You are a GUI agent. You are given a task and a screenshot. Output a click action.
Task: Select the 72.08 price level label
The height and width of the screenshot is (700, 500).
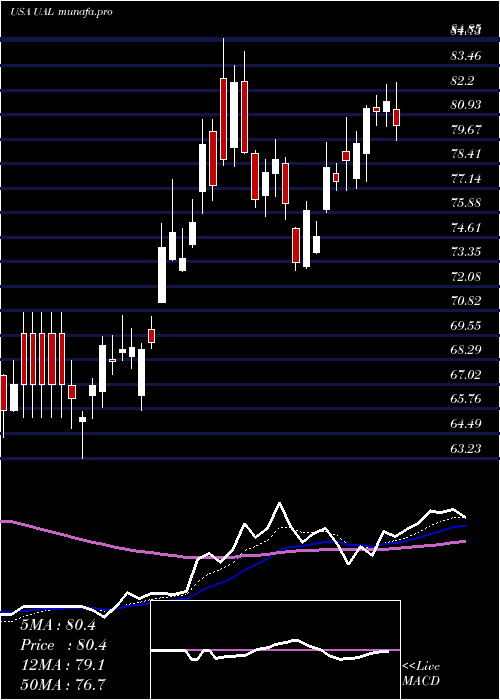click(466, 276)
